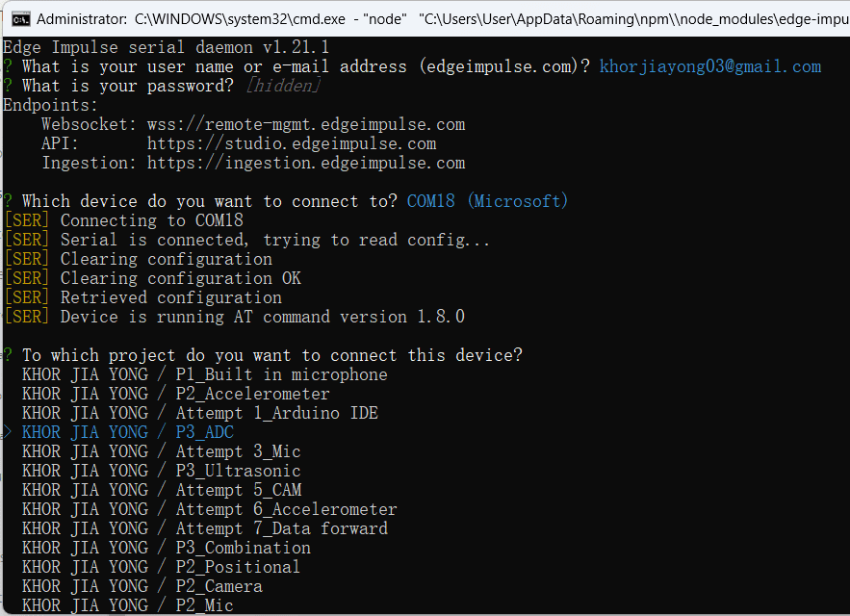Select the highlighted P3_ADC project

(128, 432)
